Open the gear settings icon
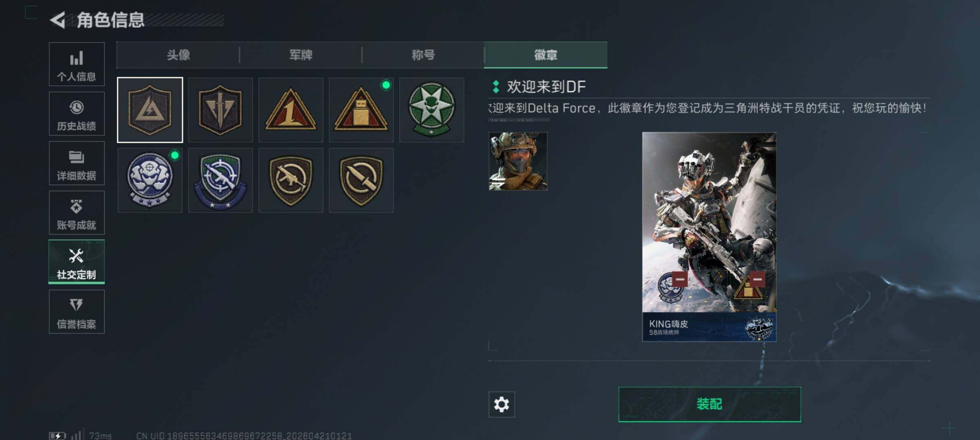 501,404
